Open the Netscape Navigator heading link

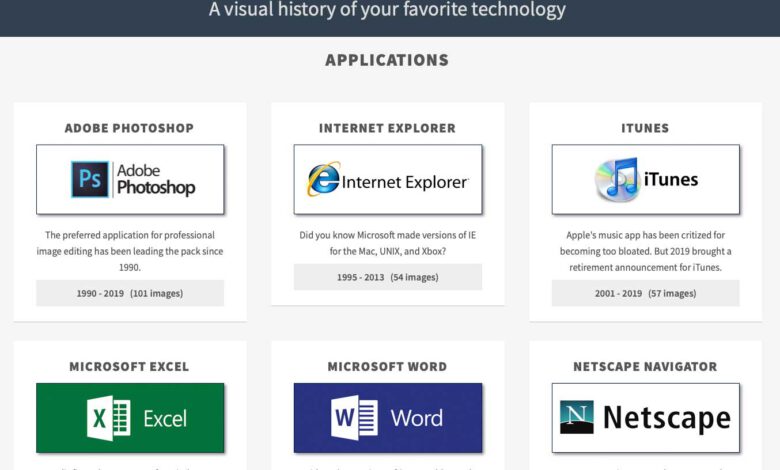pyautogui.click(x=645, y=367)
